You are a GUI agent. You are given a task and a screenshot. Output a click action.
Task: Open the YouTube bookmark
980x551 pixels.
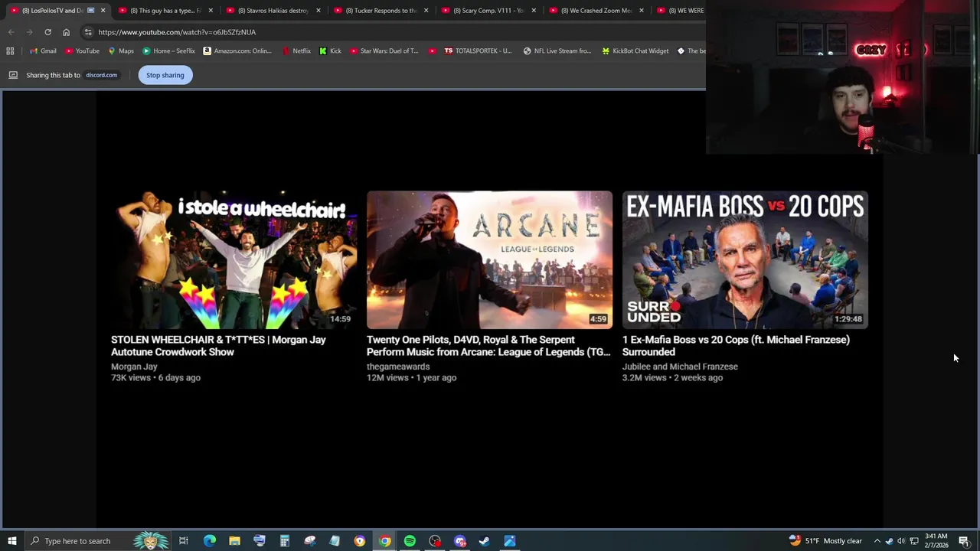click(x=82, y=51)
